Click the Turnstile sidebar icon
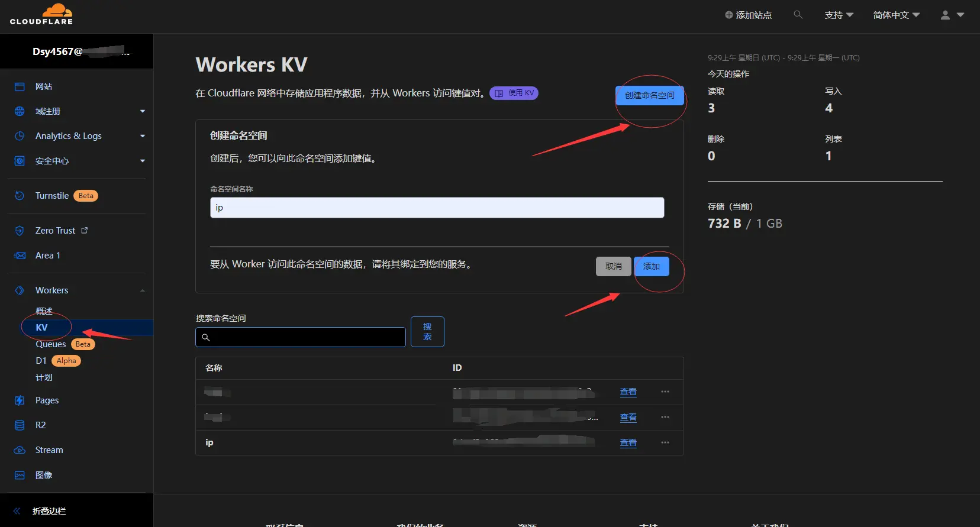Screen dimensions: 980x527 pos(20,196)
